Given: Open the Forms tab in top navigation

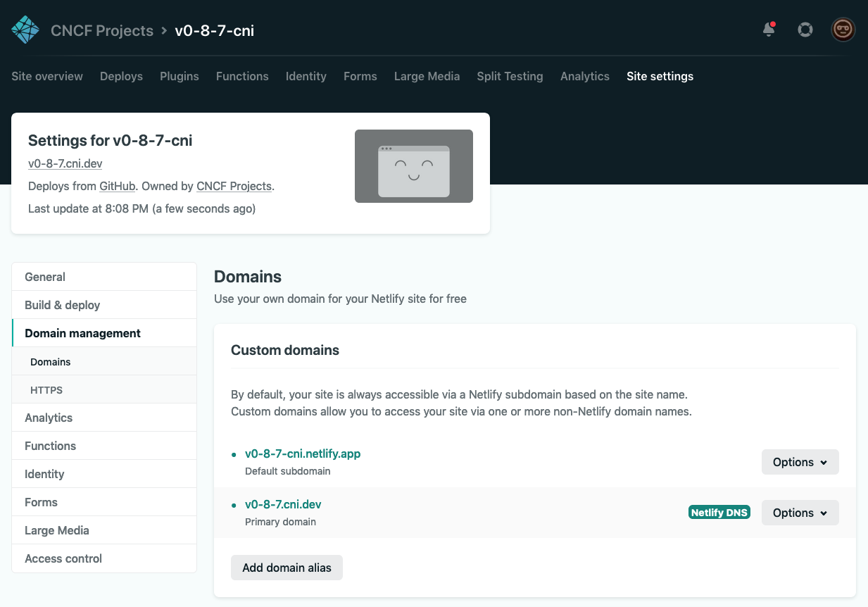Looking at the screenshot, I should pyautogui.click(x=360, y=76).
